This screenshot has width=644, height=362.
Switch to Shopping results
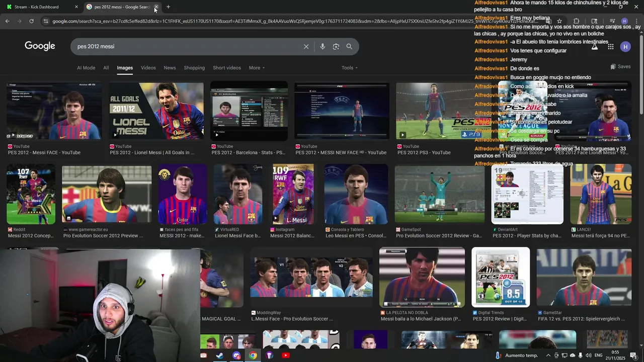coord(194,68)
